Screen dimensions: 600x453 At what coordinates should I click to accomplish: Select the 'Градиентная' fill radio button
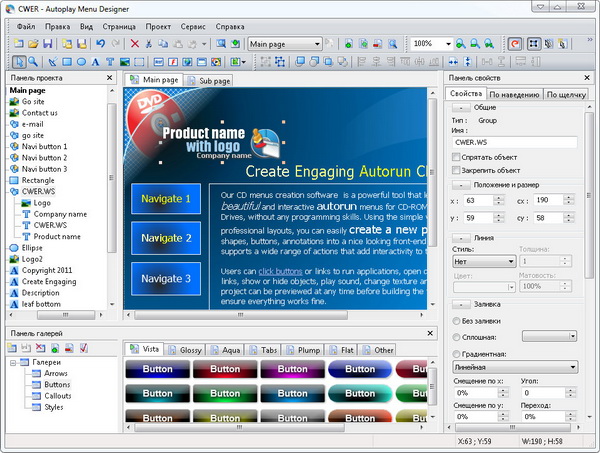[x=456, y=354]
